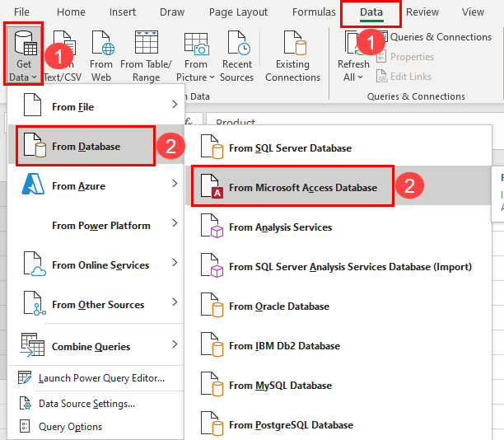Click the Azure logo icon

tap(33, 184)
